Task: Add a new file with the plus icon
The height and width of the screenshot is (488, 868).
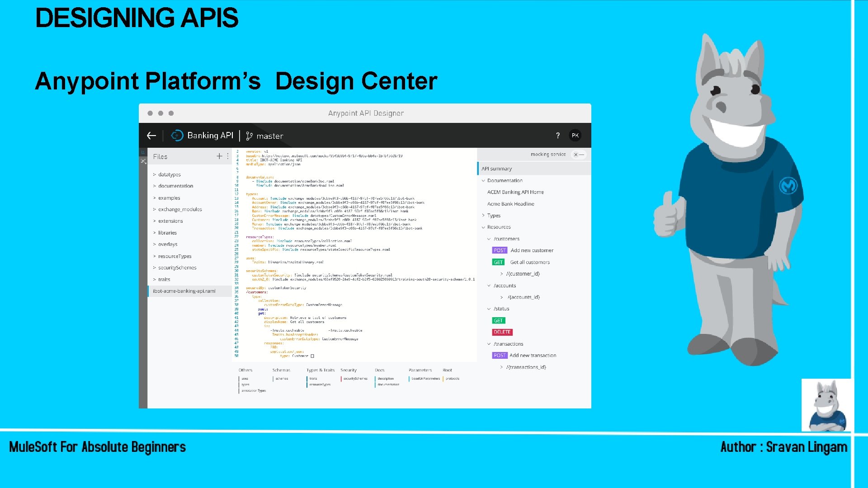Action: [x=219, y=156]
